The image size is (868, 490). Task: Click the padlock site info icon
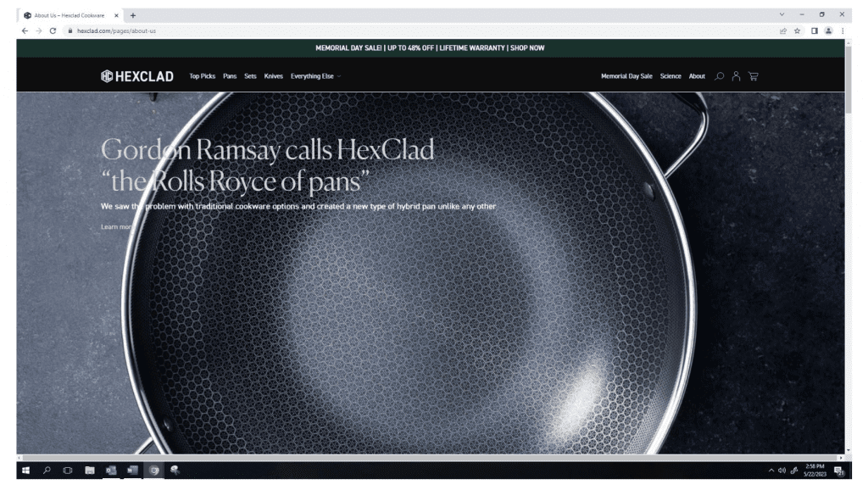coord(70,31)
